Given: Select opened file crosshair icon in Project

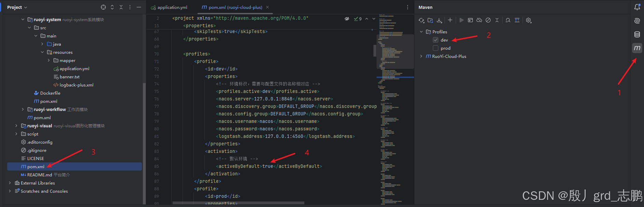Looking at the screenshot, I should 103,7.
